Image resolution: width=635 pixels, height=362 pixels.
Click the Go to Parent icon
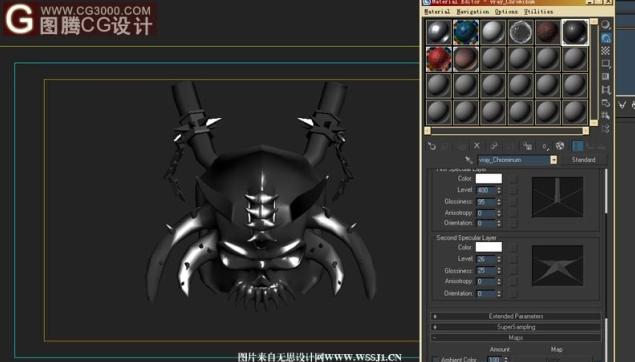click(x=590, y=146)
